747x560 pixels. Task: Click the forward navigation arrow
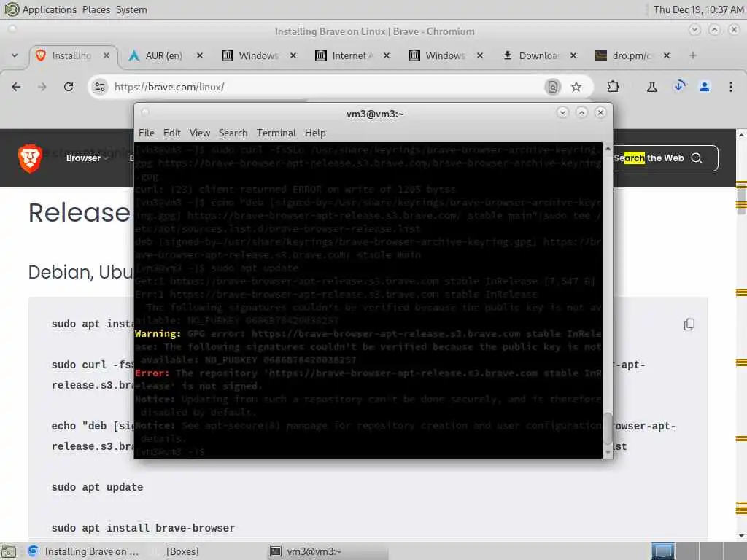point(42,87)
